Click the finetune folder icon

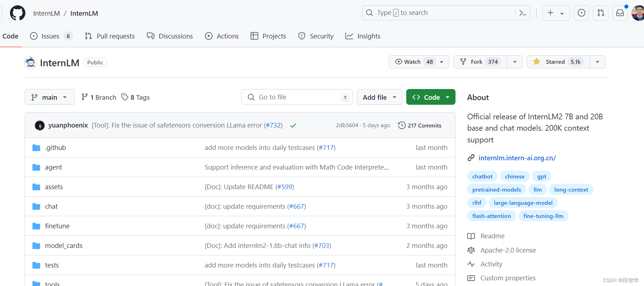click(36, 226)
